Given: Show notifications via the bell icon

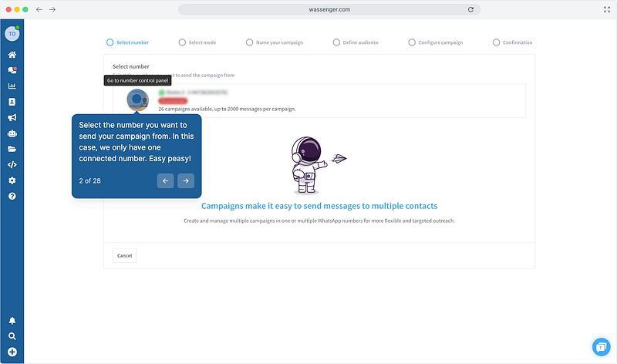Looking at the screenshot, I should pos(12,321).
